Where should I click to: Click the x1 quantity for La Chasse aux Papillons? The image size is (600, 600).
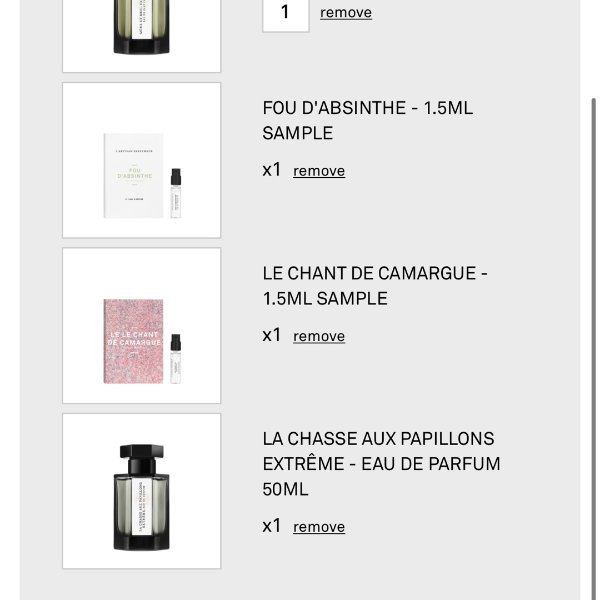point(272,526)
